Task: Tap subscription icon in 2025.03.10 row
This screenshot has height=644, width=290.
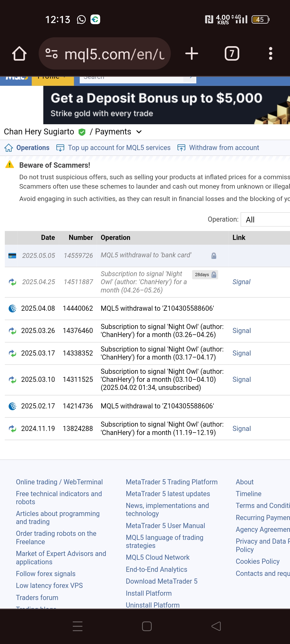Action: tap(12, 380)
